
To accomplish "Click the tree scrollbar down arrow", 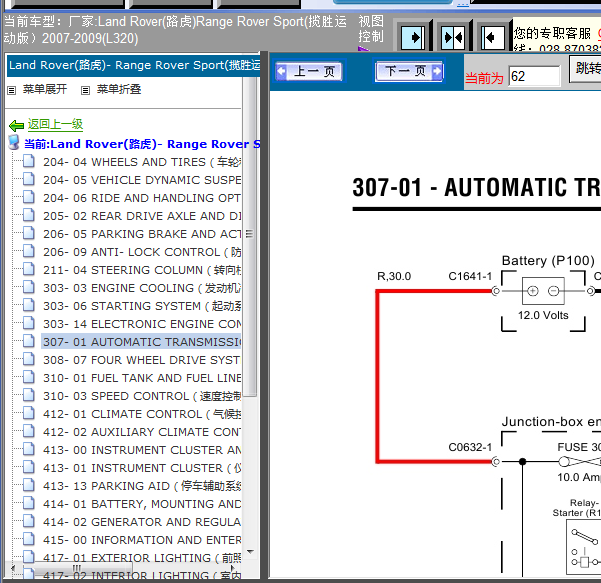I will tap(250, 552).
